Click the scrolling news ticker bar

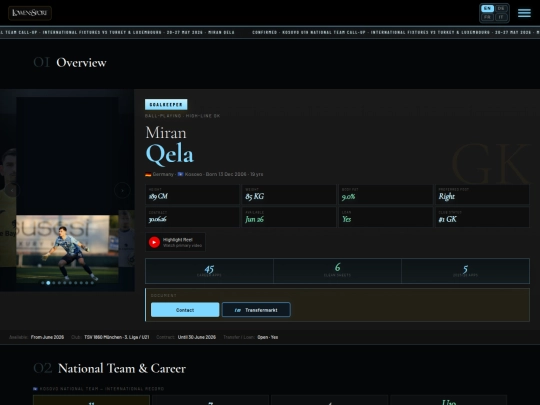click(270, 32)
